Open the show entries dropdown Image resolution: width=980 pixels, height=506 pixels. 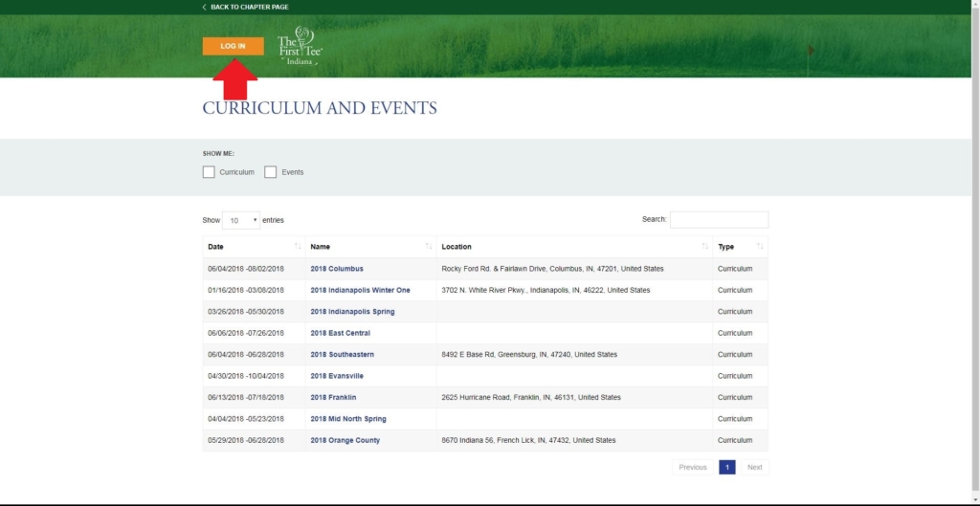pos(241,220)
